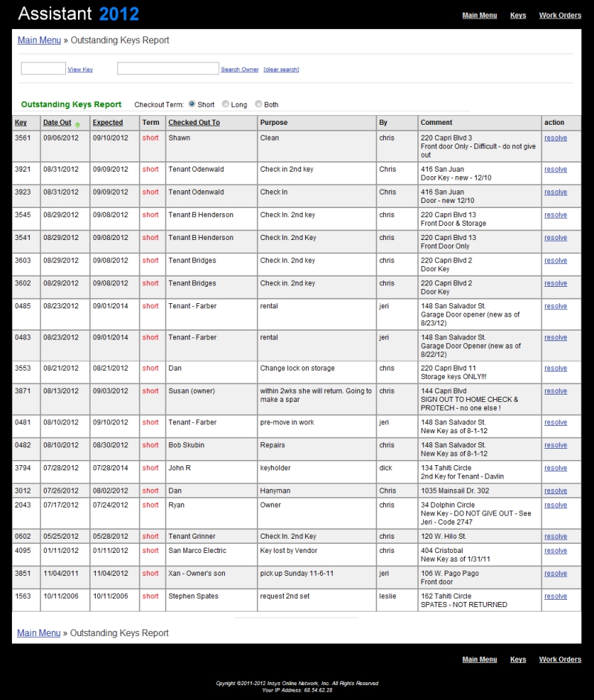
Task: Resolve key 1563 for Stephen Spates
Action: (555, 597)
